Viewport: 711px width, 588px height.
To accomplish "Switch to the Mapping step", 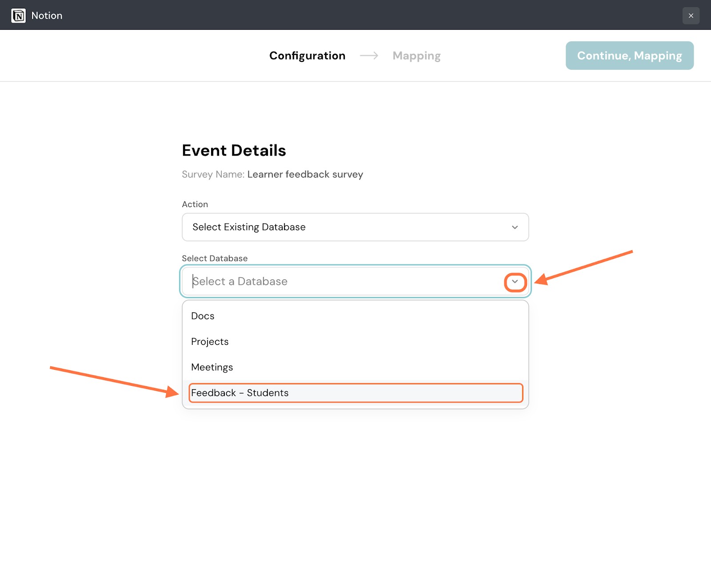I will pyautogui.click(x=416, y=56).
